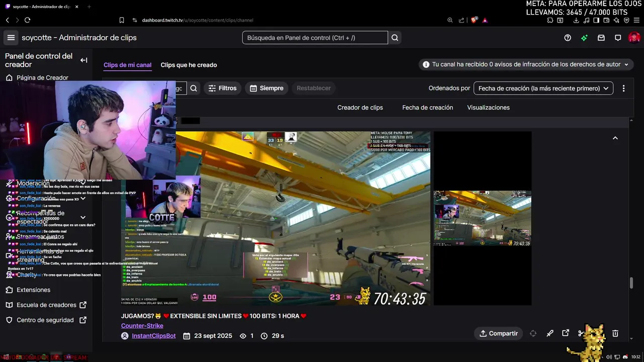
Task: Open Leo AI sparkle icon in browser
Action: 616,20
